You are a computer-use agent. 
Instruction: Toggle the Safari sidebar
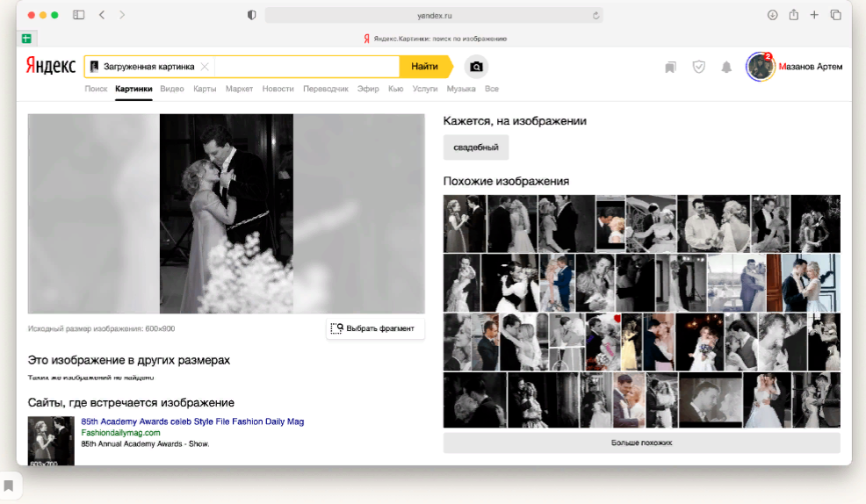[79, 15]
